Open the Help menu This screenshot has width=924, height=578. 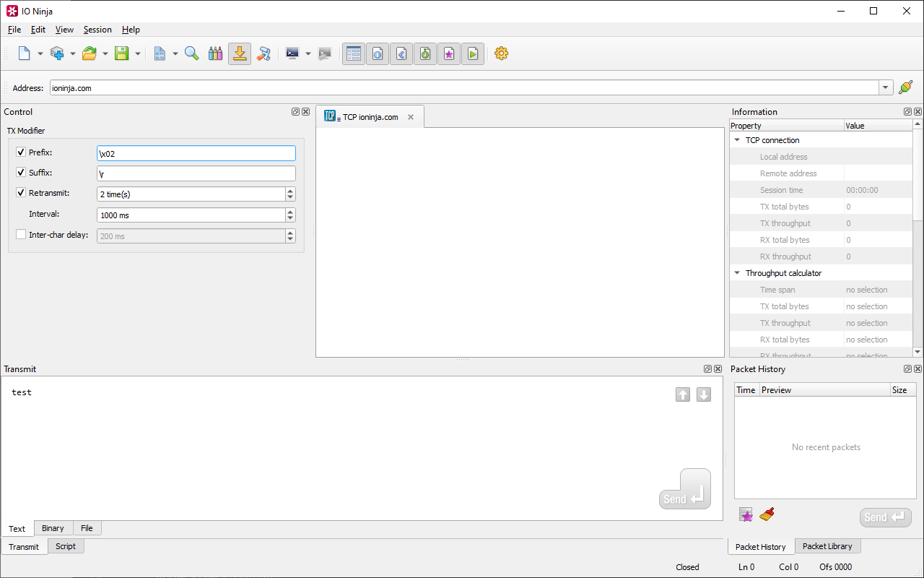coord(131,30)
